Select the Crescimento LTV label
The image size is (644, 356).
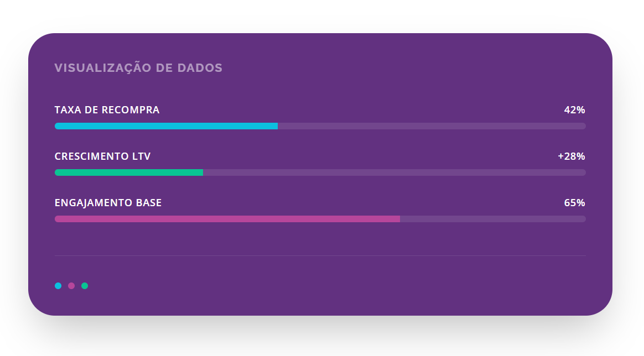click(102, 156)
